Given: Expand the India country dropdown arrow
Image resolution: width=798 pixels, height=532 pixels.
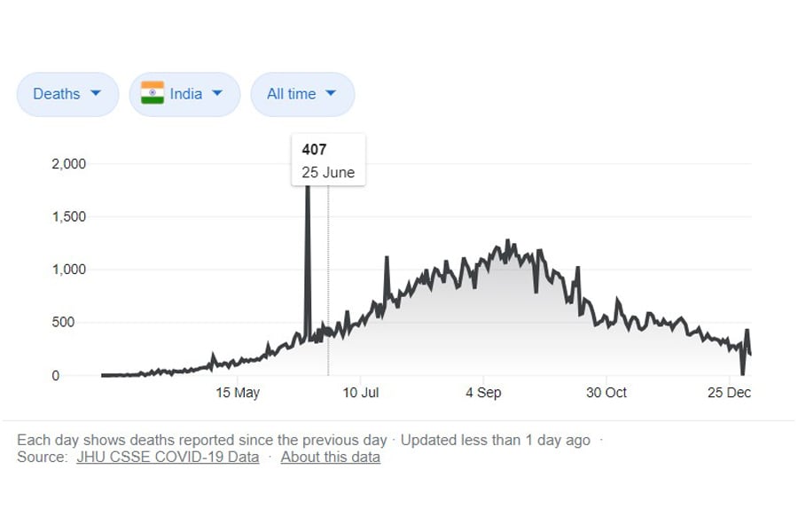Looking at the screenshot, I should click(x=217, y=93).
